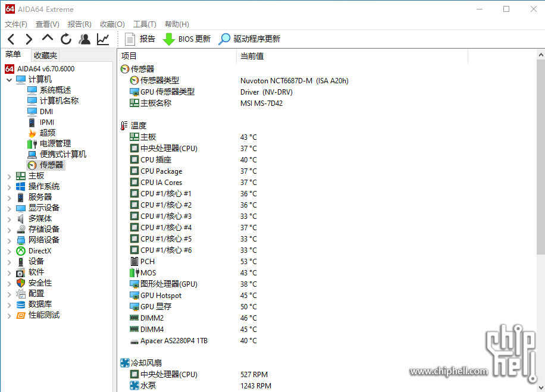Expand the DirectX tree node
This screenshot has height=392, width=545.
coord(10,252)
